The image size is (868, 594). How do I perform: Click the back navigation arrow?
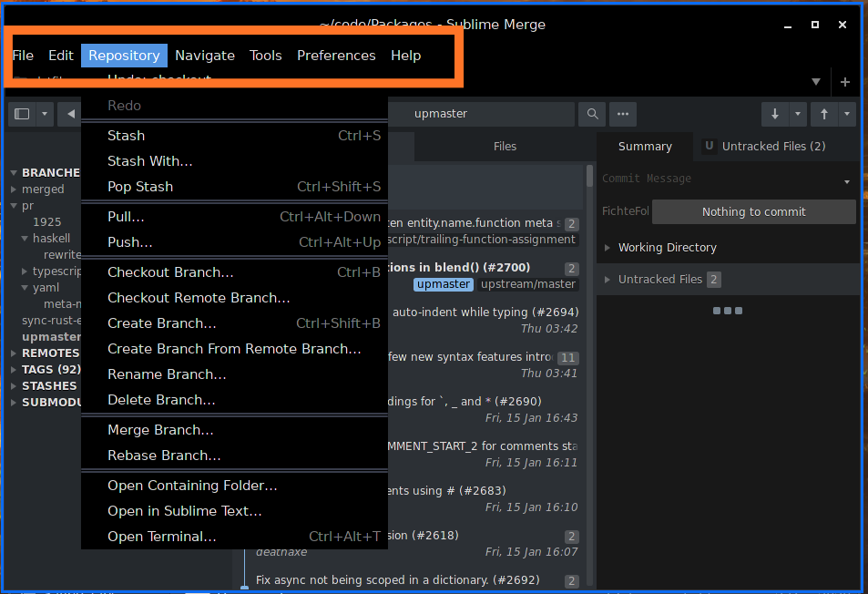pyautogui.click(x=71, y=114)
